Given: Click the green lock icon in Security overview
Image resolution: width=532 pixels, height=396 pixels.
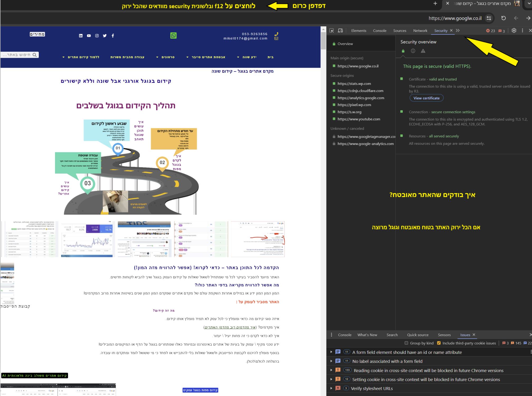Looking at the screenshot, I should click(x=403, y=51).
